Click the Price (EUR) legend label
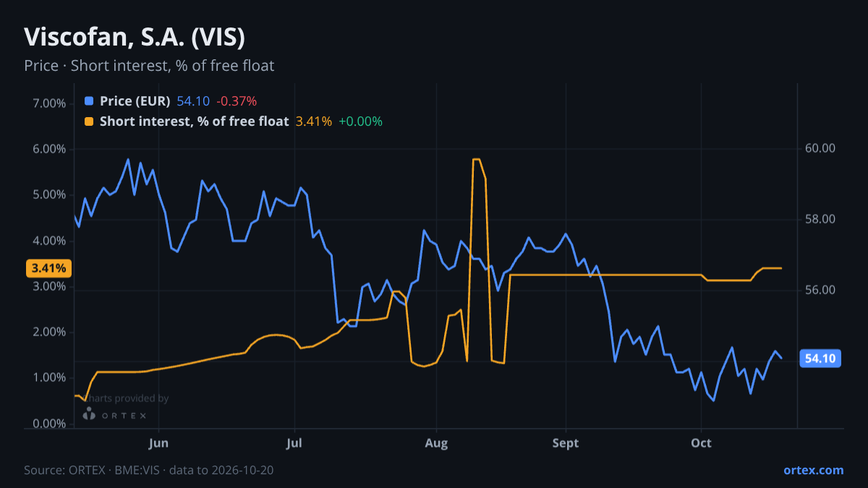The width and height of the screenshot is (868, 488). 135,101
